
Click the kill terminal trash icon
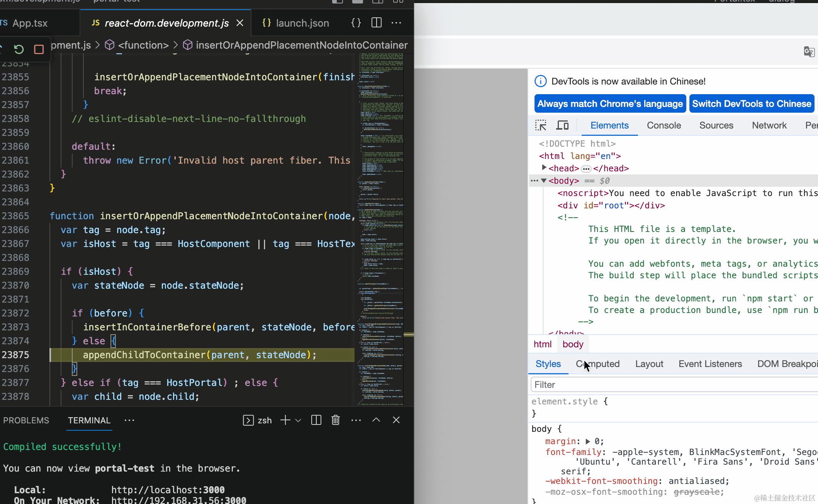pyautogui.click(x=335, y=420)
